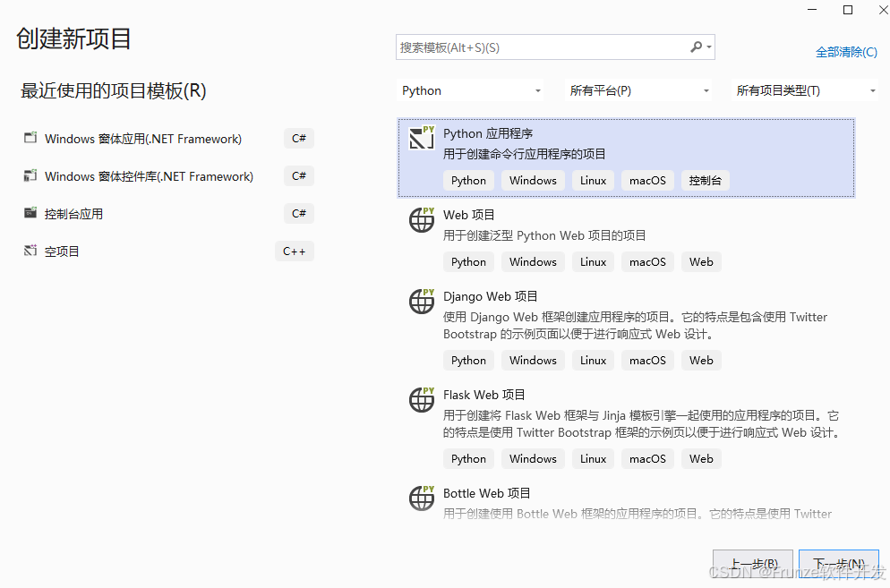This screenshot has height=588, width=890.
Task: Open the Python language filter dropdown
Action: click(x=470, y=90)
